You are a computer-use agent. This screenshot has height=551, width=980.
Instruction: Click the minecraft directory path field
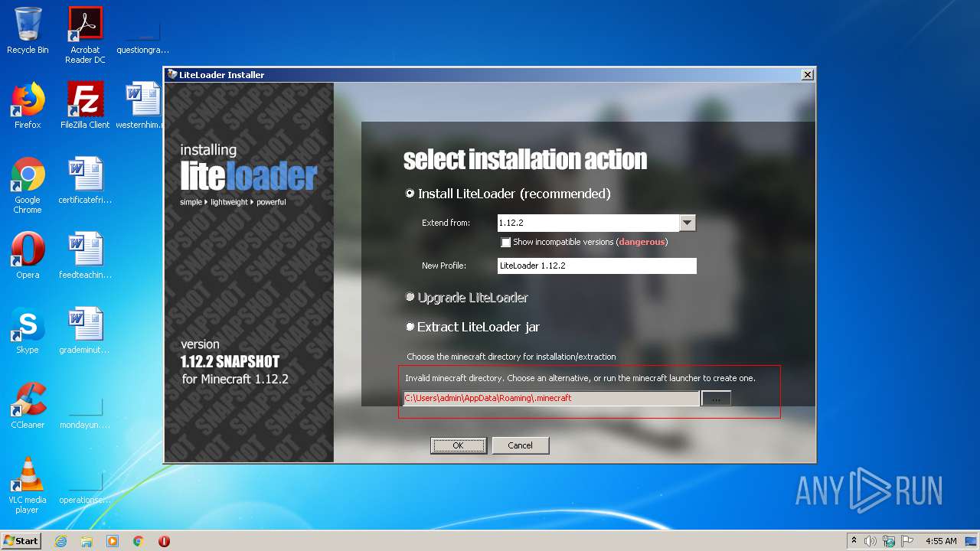[x=551, y=398]
